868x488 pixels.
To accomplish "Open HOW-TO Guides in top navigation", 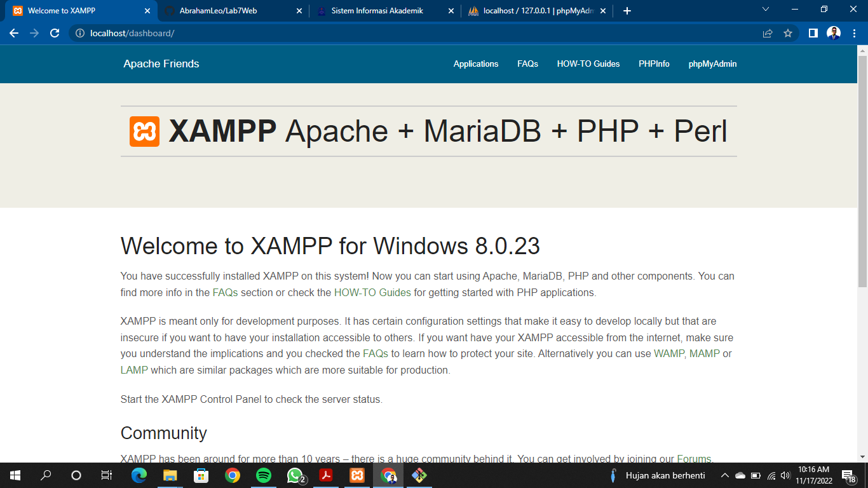I will click(588, 64).
